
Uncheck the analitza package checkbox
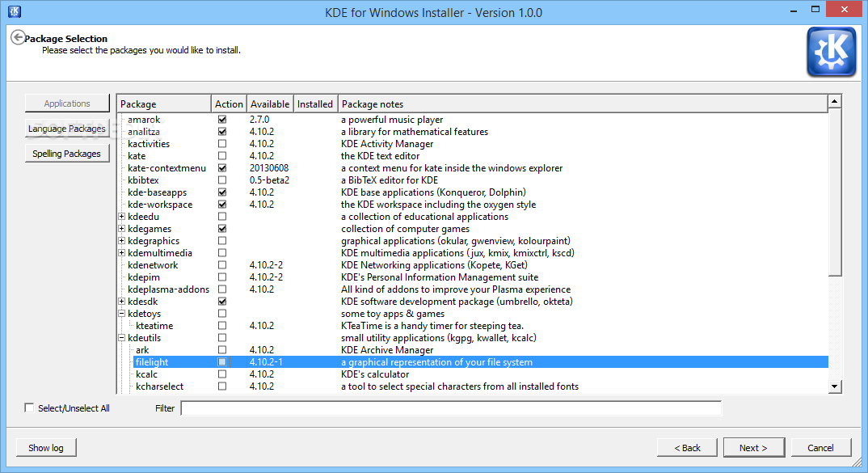pos(222,131)
